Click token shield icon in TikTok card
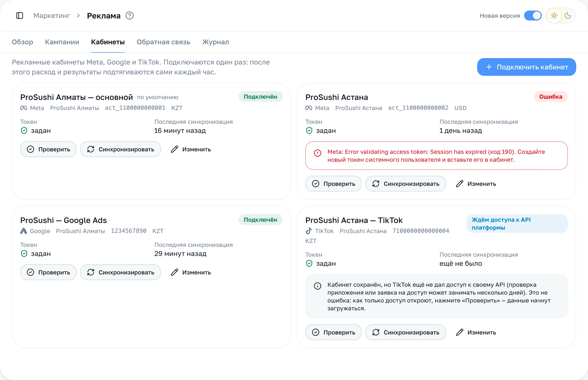Viewport: 588px width, 380px height. point(309,264)
